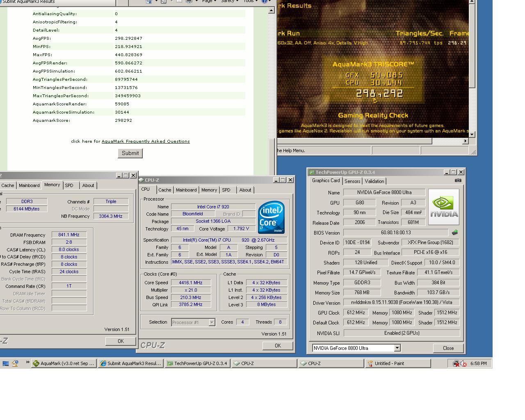Screen dimensions: 525x420
Task: Click the red network tray icon
Action: coord(456,363)
